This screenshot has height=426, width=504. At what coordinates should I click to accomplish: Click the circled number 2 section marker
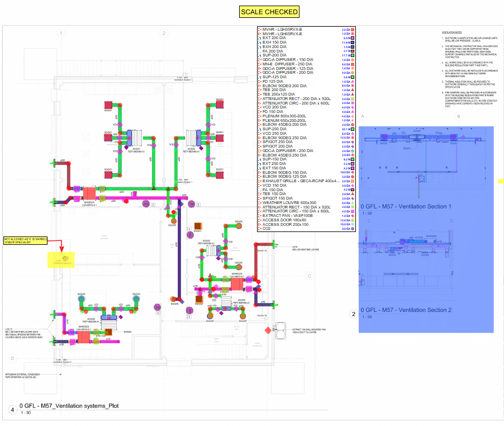(x=353, y=314)
